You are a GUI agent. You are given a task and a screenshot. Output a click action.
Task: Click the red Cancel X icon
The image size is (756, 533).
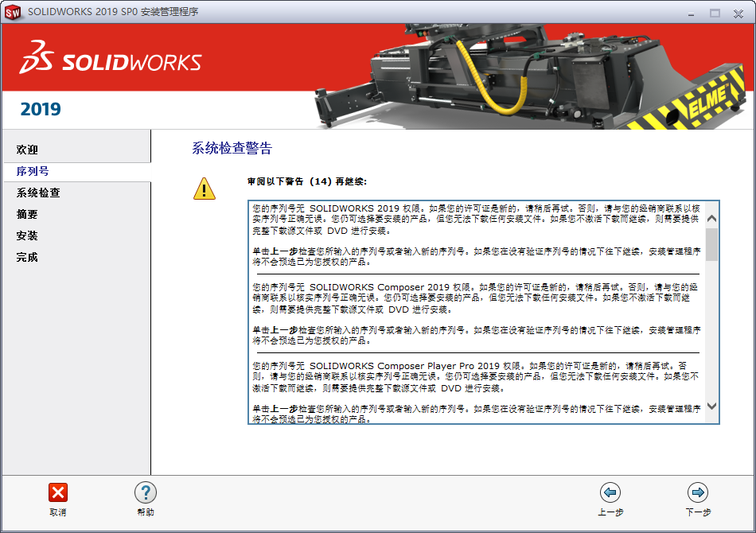point(58,492)
